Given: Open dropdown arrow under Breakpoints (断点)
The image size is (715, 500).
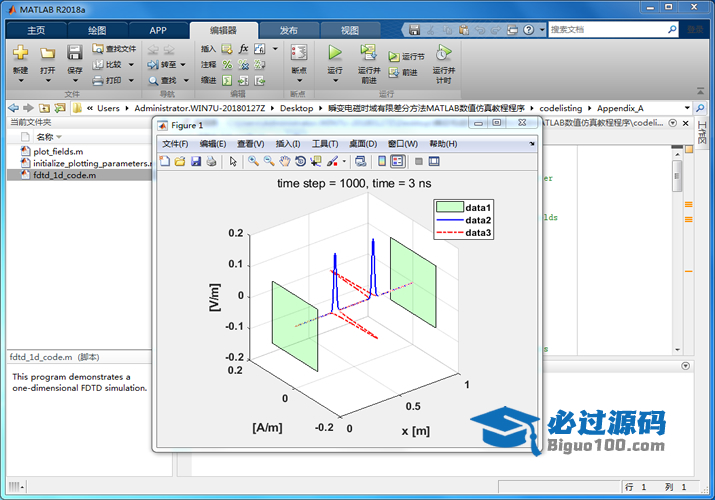Looking at the screenshot, I should pos(300,81).
